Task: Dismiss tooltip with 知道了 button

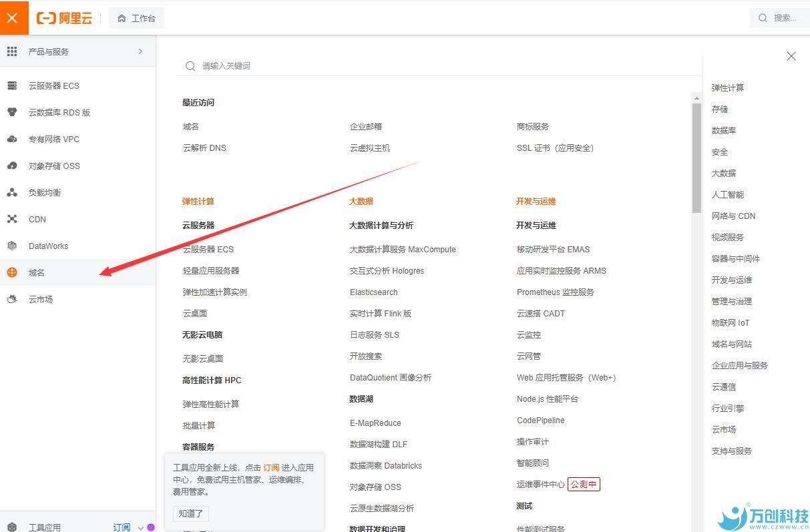Action: tap(191, 513)
